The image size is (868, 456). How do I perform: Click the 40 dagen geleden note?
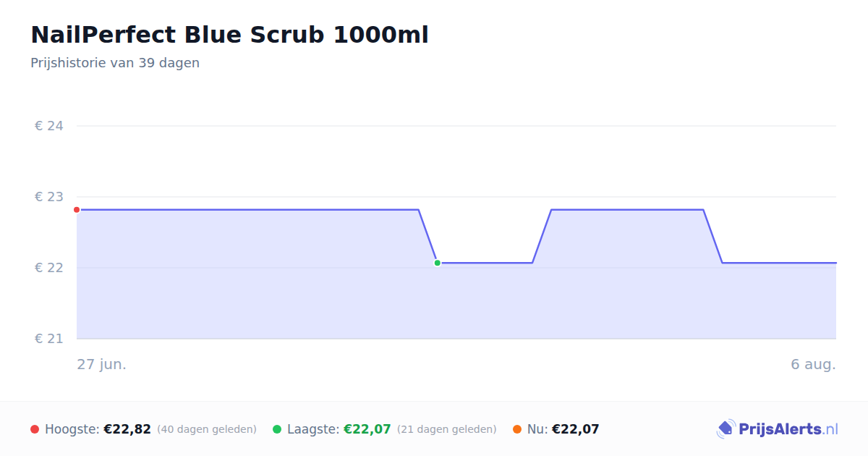[x=207, y=429]
